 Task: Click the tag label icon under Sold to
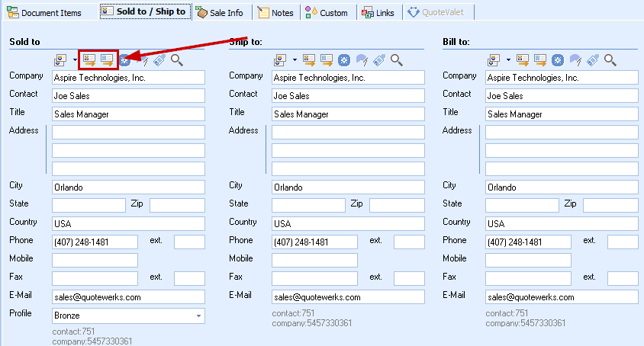(x=159, y=59)
